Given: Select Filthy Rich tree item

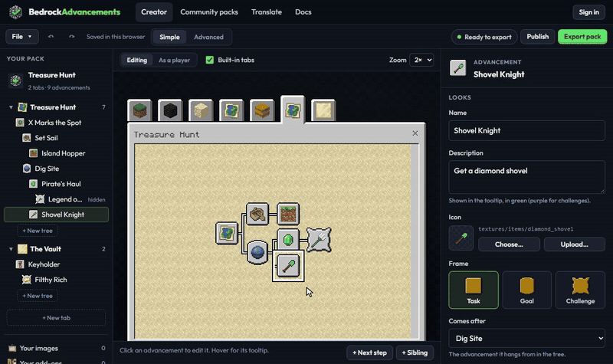Looking at the screenshot, I should pyautogui.click(x=56, y=280).
